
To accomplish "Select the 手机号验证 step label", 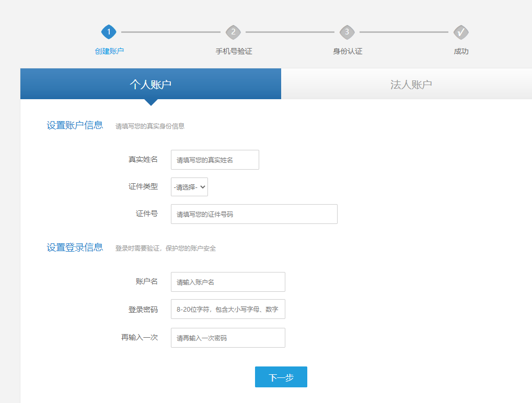I will click(234, 51).
